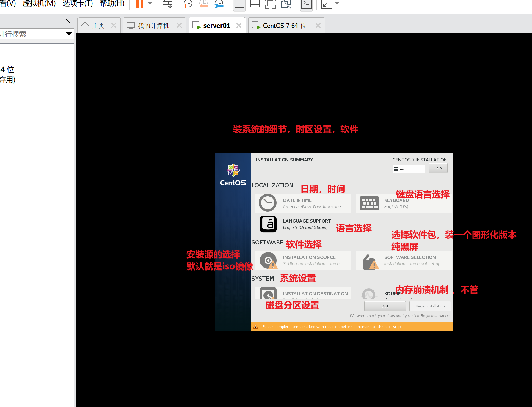Click the 'Installation source not set up' text
The width and height of the screenshot is (532, 407).
point(412,264)
